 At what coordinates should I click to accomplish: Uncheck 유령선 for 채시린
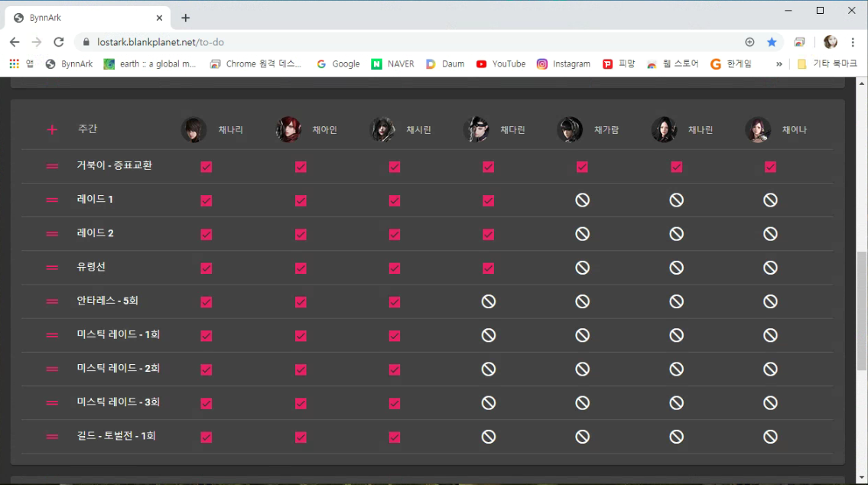pos(395,268)
